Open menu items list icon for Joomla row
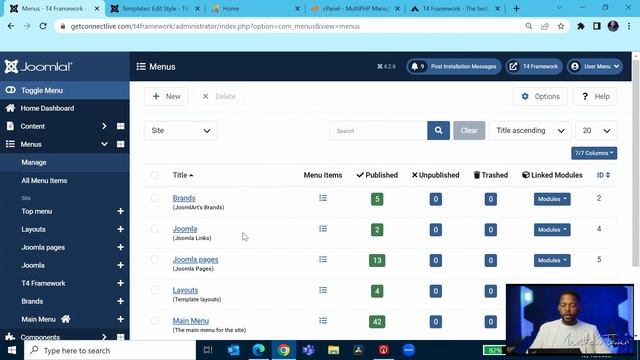 [323, 229]
